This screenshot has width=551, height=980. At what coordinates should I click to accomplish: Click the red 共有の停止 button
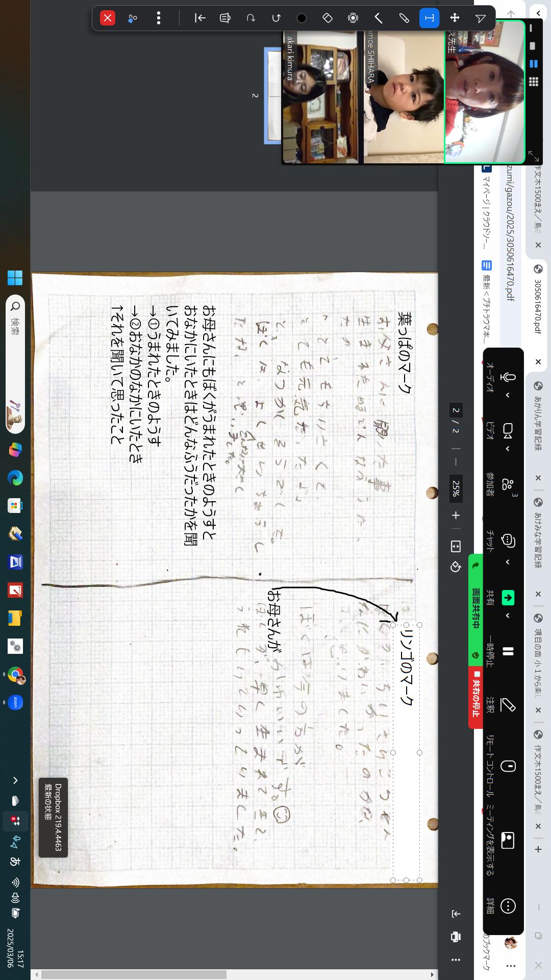pyautogui.click(x=475, y=697)
